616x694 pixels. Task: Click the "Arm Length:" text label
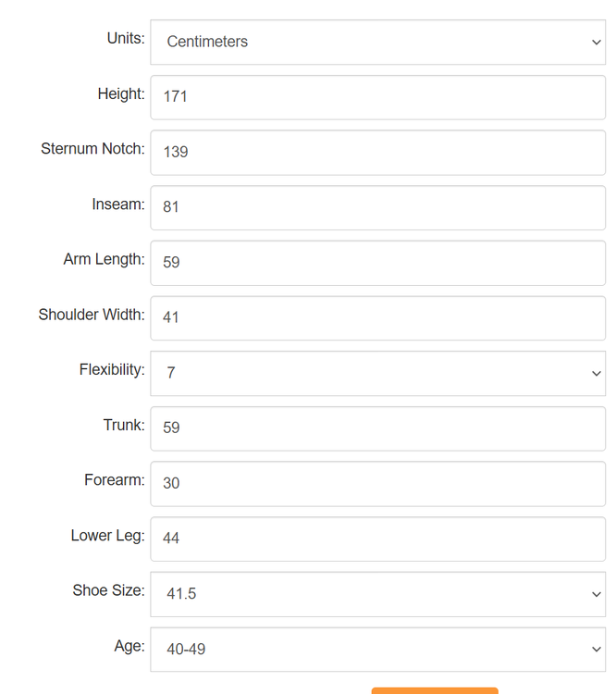tap(104, 259)
